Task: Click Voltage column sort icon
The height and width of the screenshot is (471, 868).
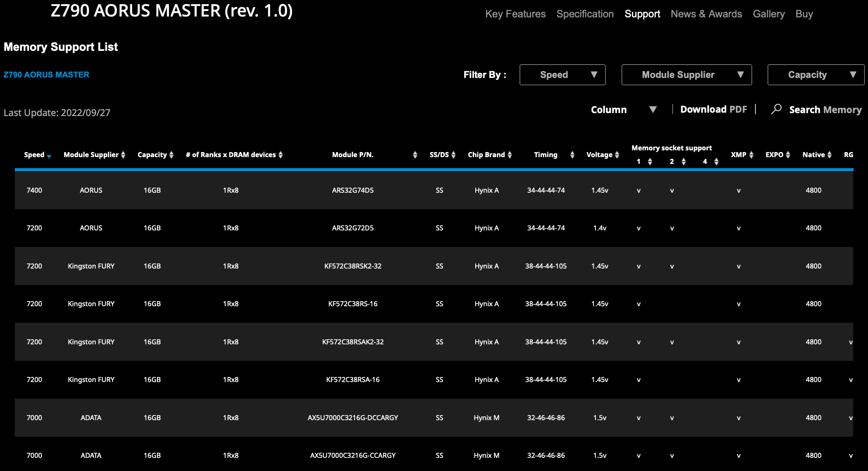Action: point(617,155)
